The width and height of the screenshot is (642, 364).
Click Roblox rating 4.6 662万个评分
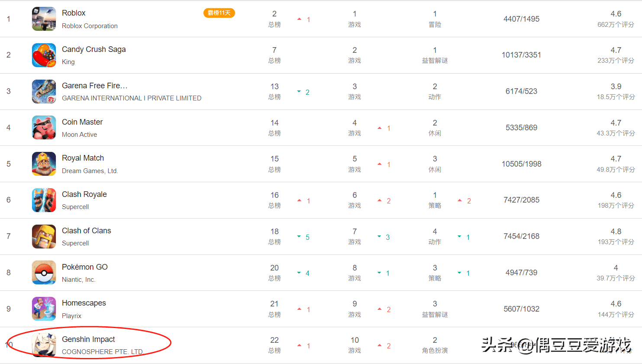[616, 19]
